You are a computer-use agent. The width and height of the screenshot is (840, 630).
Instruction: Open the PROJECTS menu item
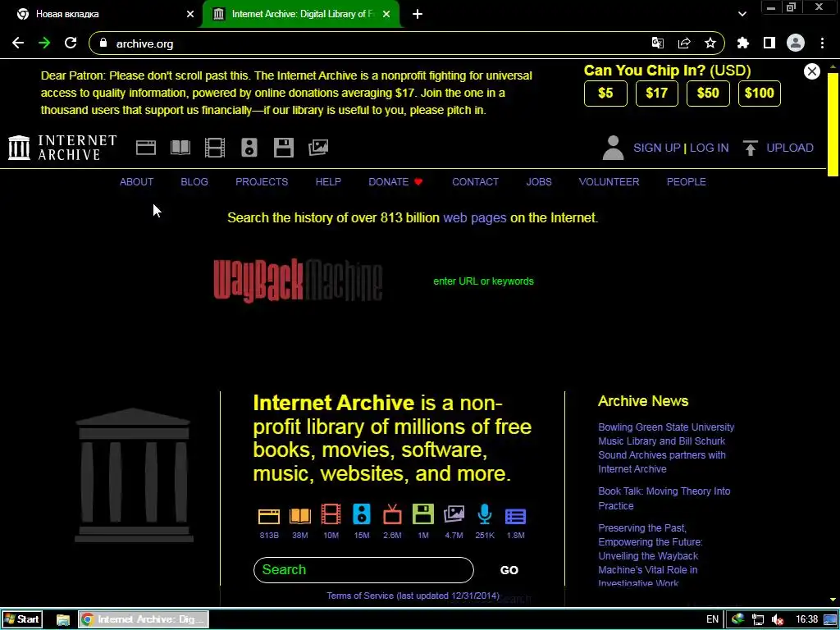[262, 181]
